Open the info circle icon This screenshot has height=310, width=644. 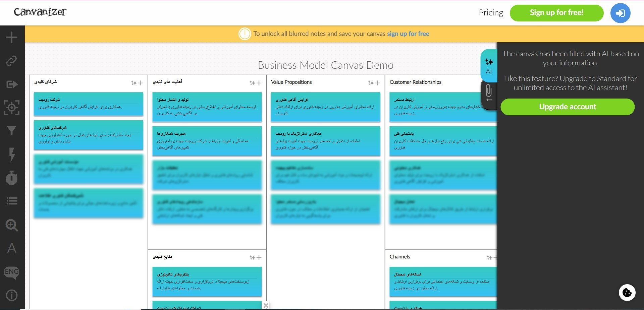click(x=12, y=295)
